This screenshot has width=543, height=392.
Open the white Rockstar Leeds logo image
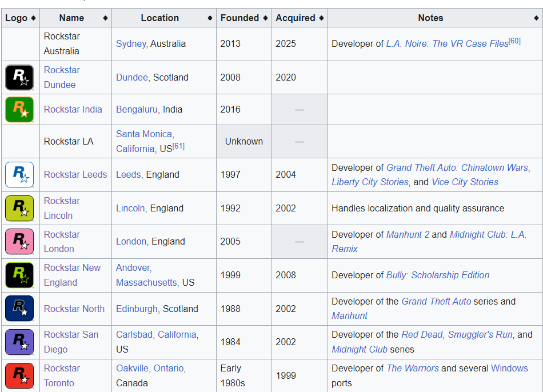pyautogui.click(x=19, y=175)
